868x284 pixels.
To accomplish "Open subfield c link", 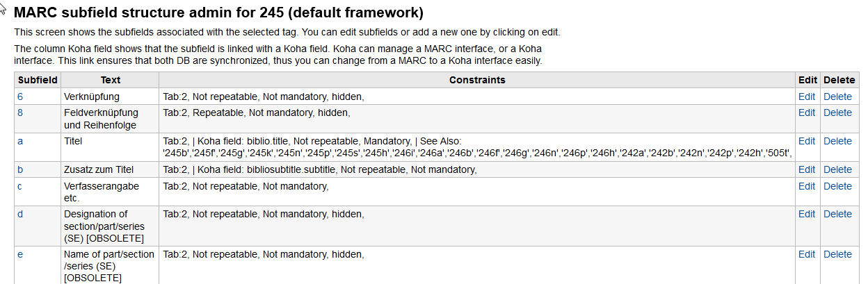I will tap(20, 186).
